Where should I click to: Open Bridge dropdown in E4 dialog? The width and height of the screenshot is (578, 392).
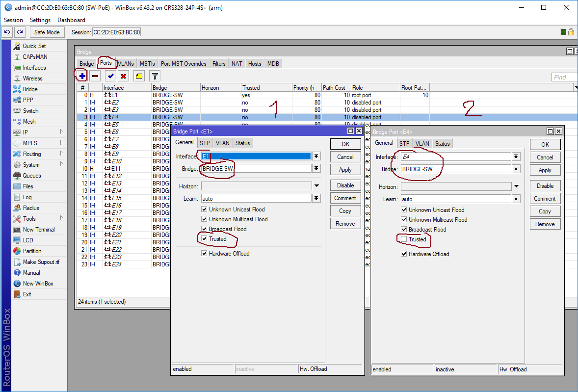516,169
